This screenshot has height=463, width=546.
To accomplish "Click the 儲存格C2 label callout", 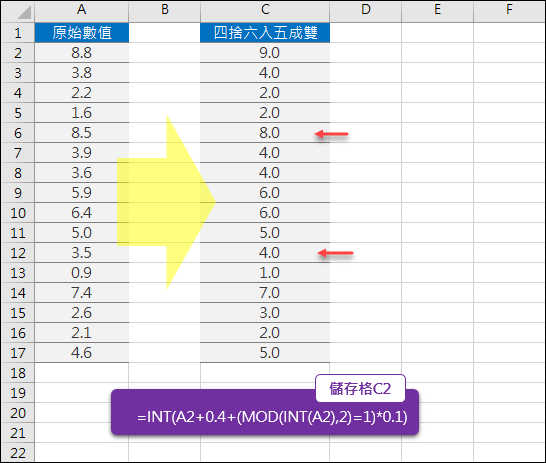I will point(360,389).
